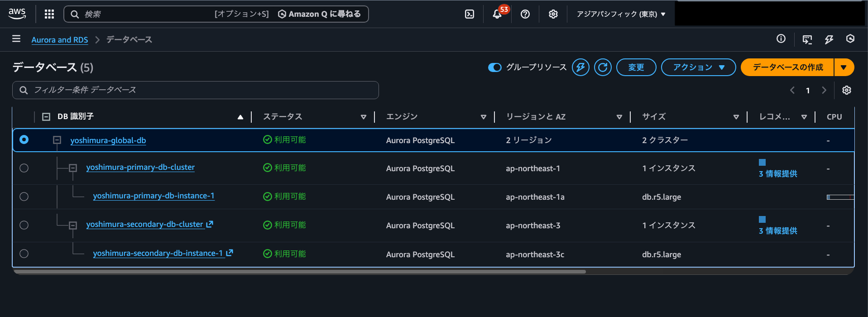Click the データベースの作成 button
The height and width of the screenshot is (317, 868).
pos(787,67)
